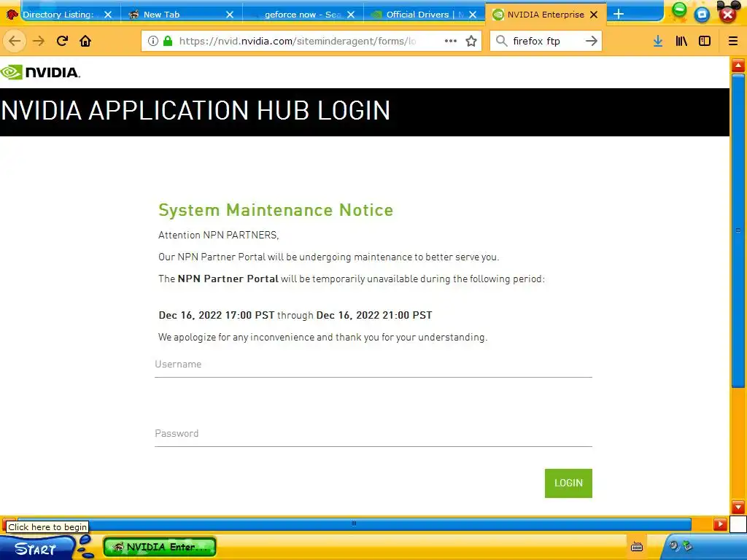This screenshot has width=747, height=560.
Task: Click the vertical scrollbar down arrow
Action: click(738, 507)
